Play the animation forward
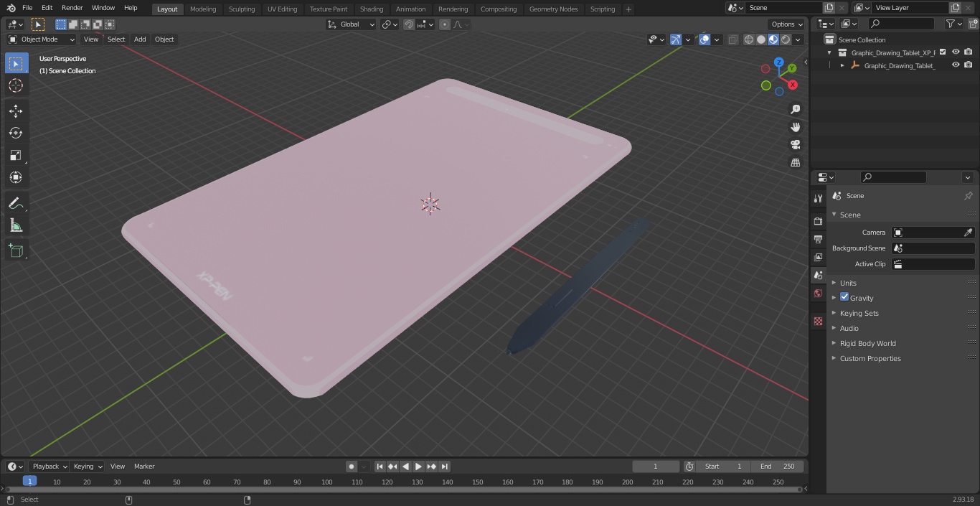Viewport: 980px width, 506px height. (418, 467)
